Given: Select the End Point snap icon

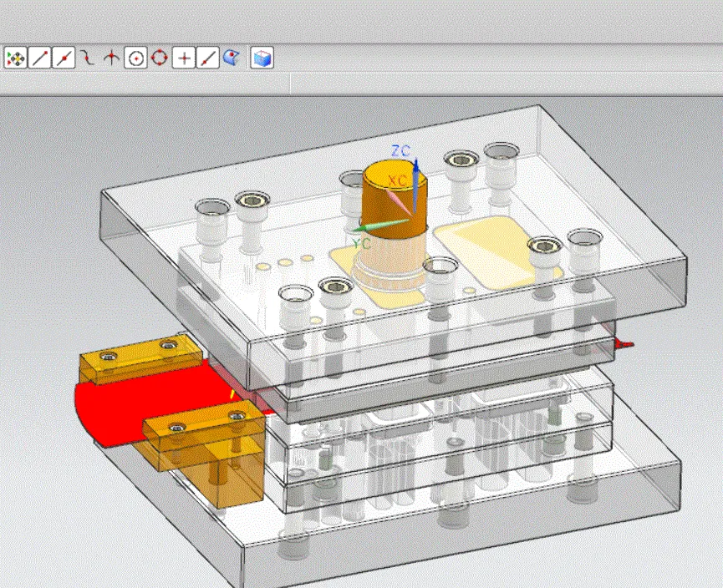Looking at the screenshot, I should (x=38, y=58).
